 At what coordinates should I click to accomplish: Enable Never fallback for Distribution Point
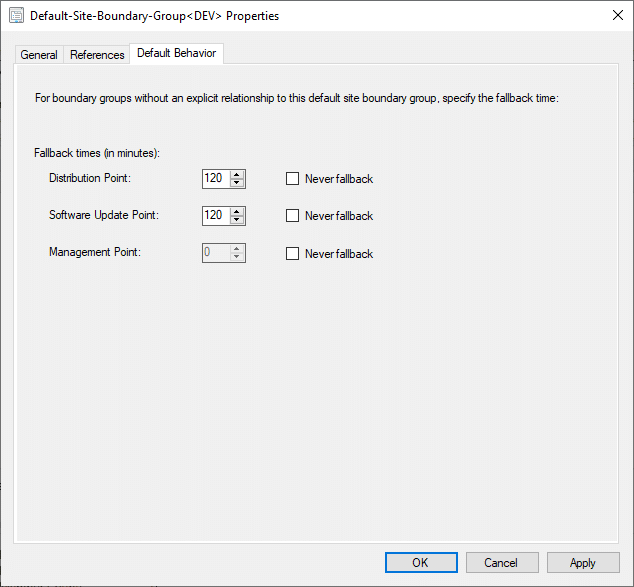coord(293,179)
